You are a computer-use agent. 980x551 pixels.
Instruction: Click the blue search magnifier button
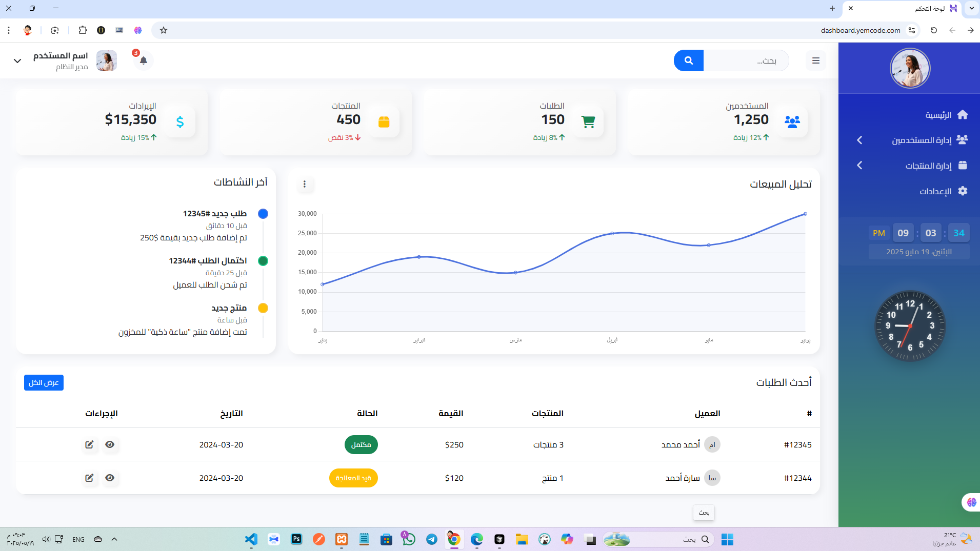(688, 60)
